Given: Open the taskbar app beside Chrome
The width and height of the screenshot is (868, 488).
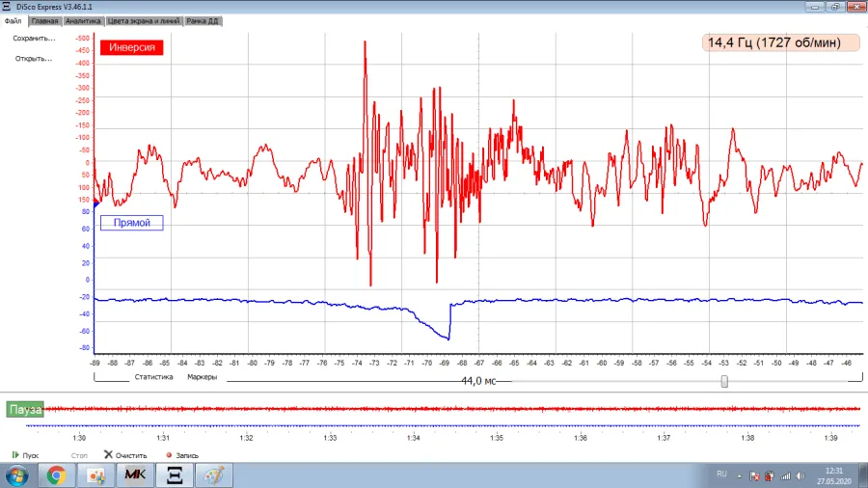Looking at the screenshot, I should pos(95,475).
